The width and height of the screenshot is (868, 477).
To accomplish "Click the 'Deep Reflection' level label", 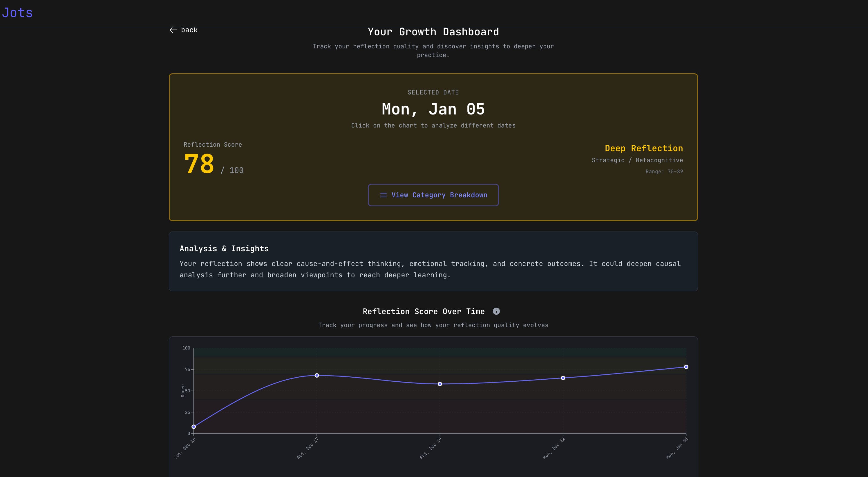I will [643, 148].
